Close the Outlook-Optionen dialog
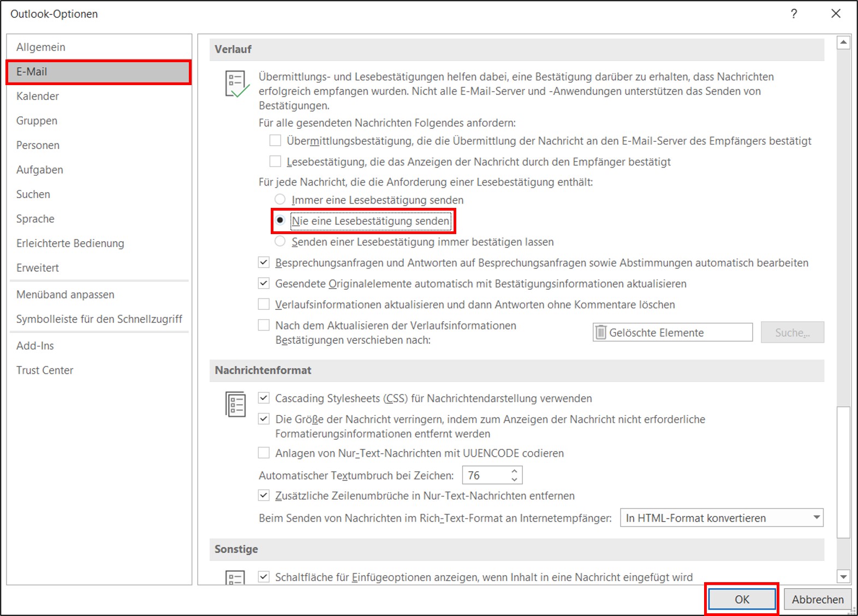The width and height of the screenshot is (858, 616). coord(836,14)
